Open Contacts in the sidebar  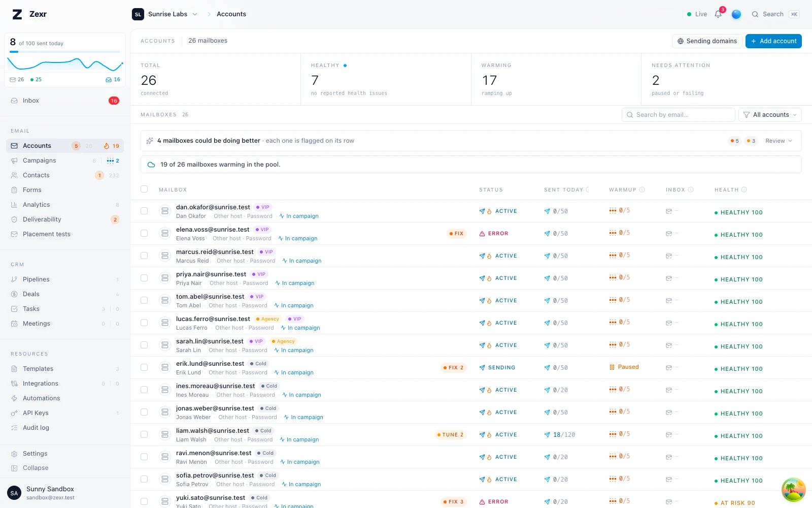65,175
